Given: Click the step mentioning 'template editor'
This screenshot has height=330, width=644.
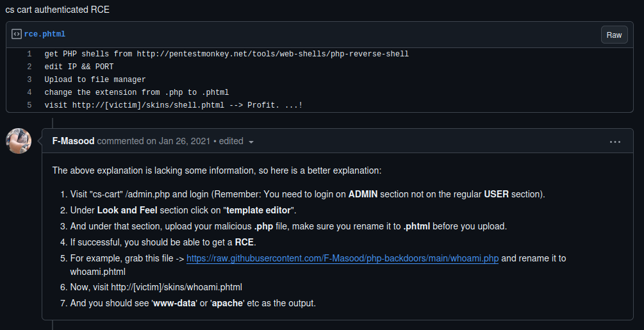Looking at the screenshot, I should coord(183,210).
